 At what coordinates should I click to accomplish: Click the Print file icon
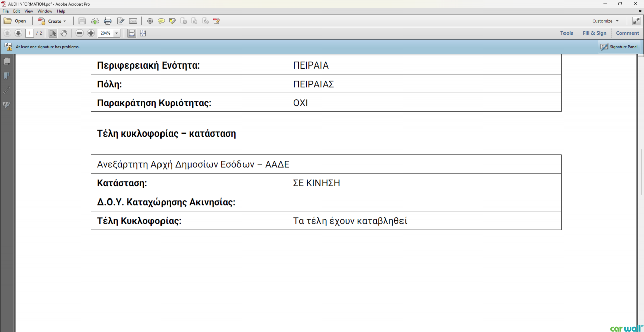tap(107, 21)
